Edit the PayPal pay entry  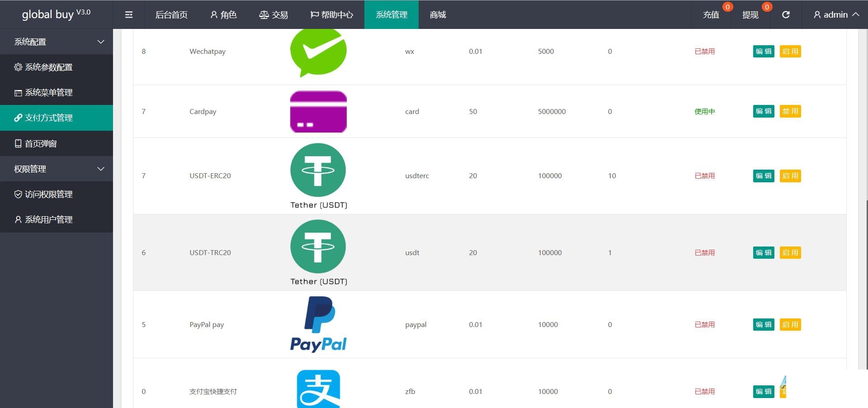[x=764, y=324]
